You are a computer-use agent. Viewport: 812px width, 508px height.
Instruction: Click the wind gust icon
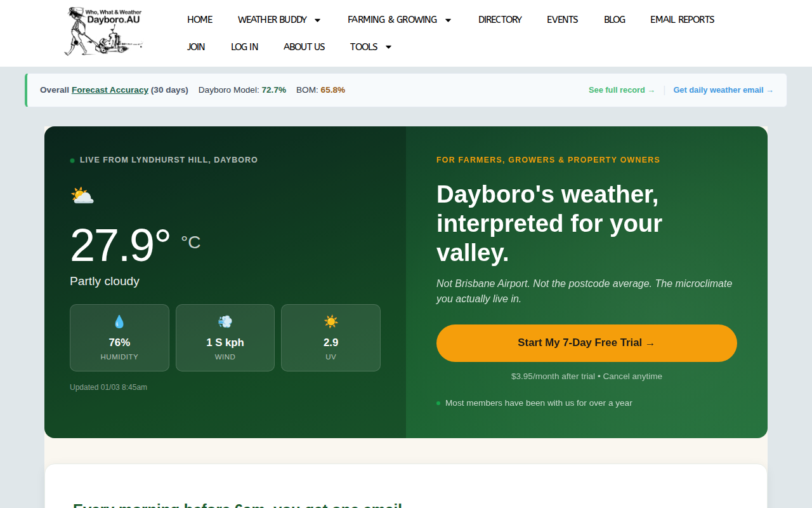pos(225,322)
